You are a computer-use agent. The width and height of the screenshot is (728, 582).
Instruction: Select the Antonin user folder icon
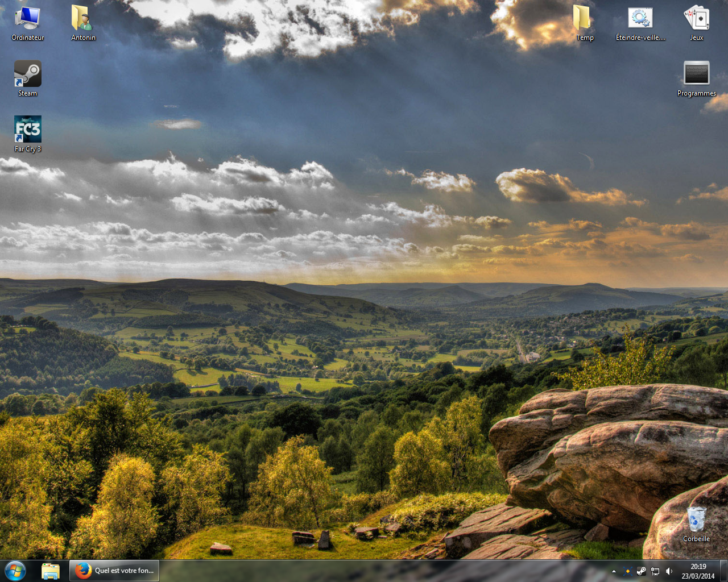(83, 19)
